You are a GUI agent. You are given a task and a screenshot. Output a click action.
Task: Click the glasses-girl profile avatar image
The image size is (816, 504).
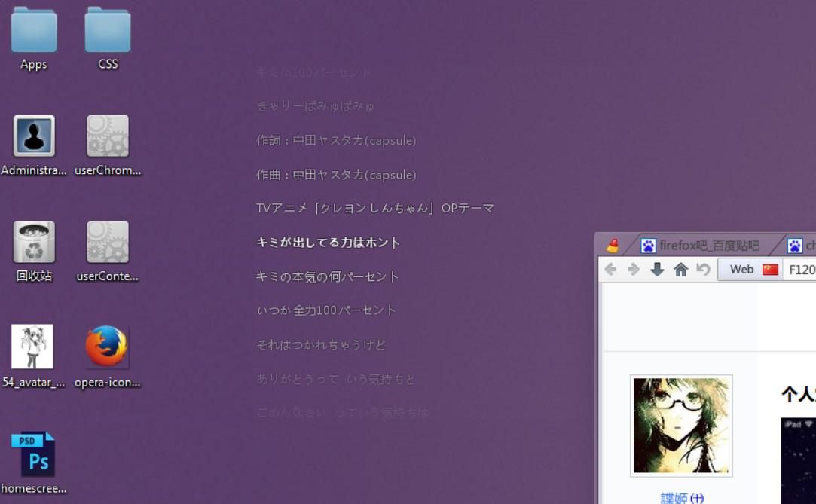[681, 426]
